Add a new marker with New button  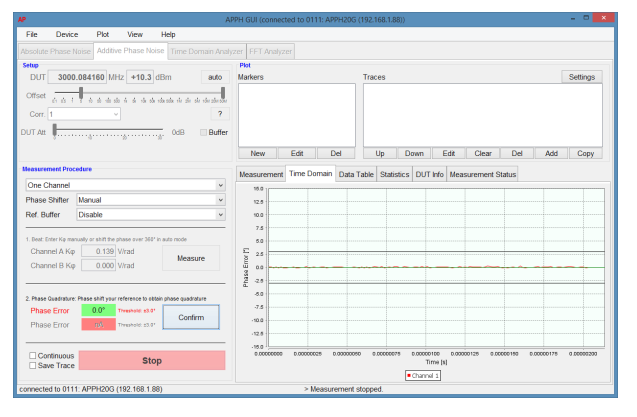pos(257,153)
